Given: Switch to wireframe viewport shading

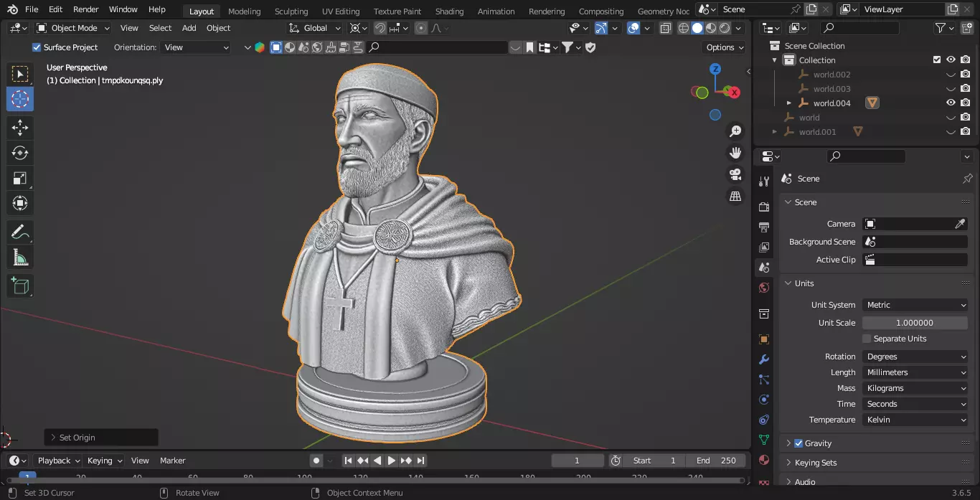Looking at the screenshot, I should (684, 28).
